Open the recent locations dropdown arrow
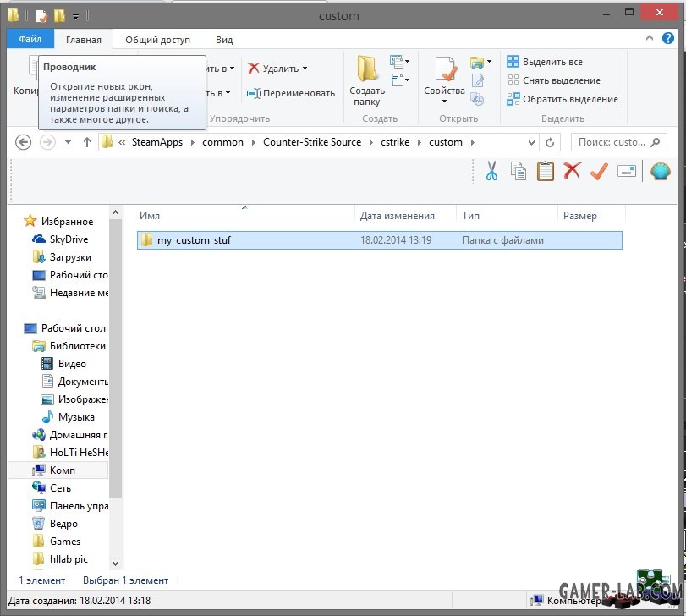 click(68, 142)
